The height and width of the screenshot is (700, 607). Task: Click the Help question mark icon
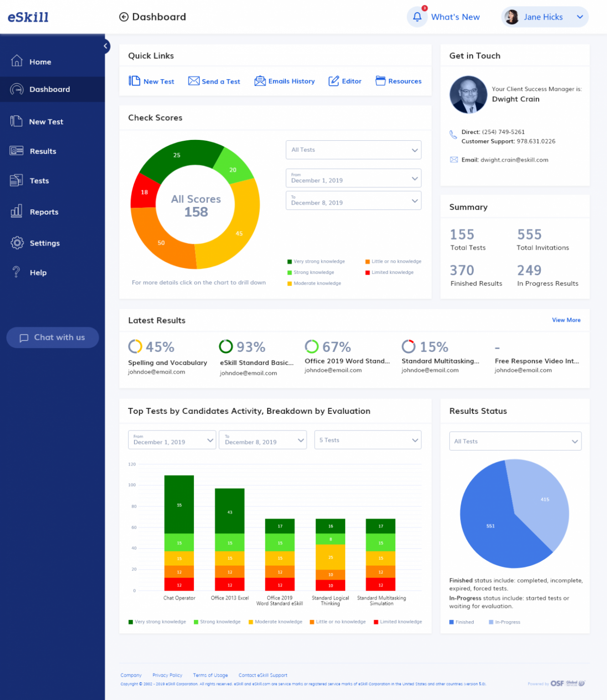tap(16, 272)
